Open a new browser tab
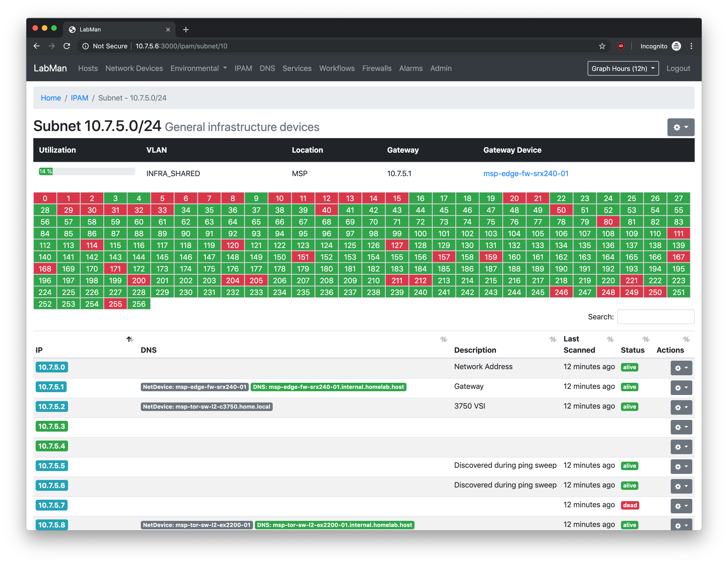This screenshot has width=728, height=565. pos(186,30)
